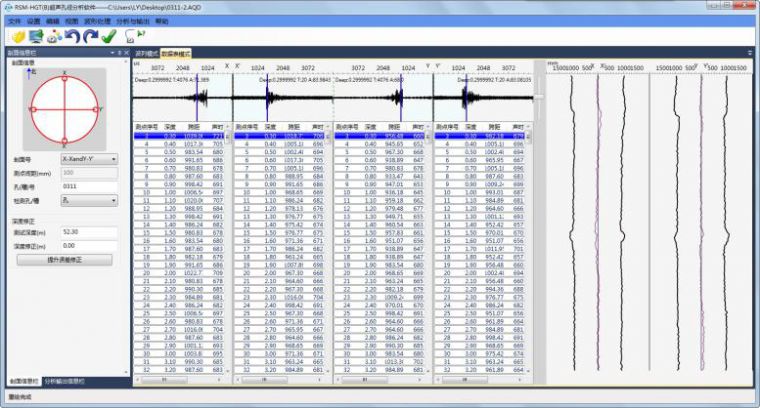Click the green checkmark toolbar icon
This screenshot has width=760, height=408.
click(109, 37)
